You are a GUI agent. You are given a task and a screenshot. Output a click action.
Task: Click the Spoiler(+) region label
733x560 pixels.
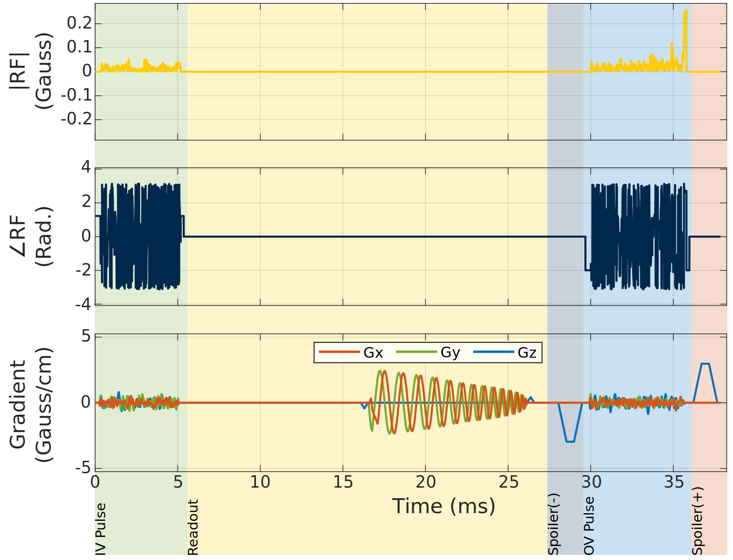click(697, 521)
